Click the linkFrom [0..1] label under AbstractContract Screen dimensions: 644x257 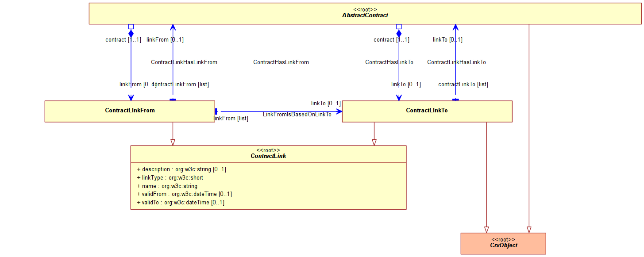point(165,40)
